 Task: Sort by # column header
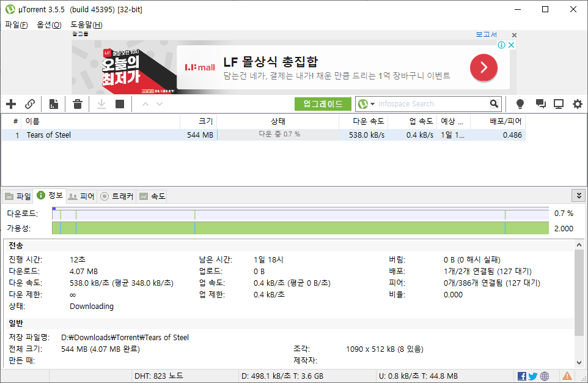[x=12, y=121]
